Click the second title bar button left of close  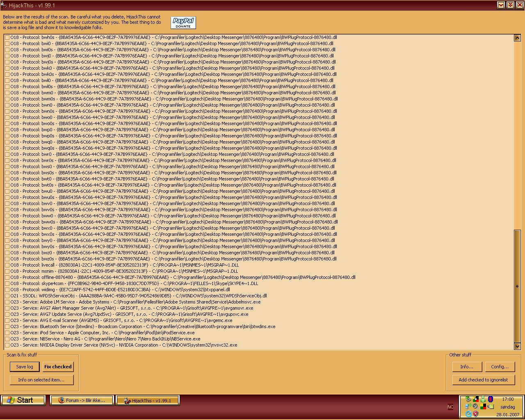pyautogui.click(x=501, y=5)
